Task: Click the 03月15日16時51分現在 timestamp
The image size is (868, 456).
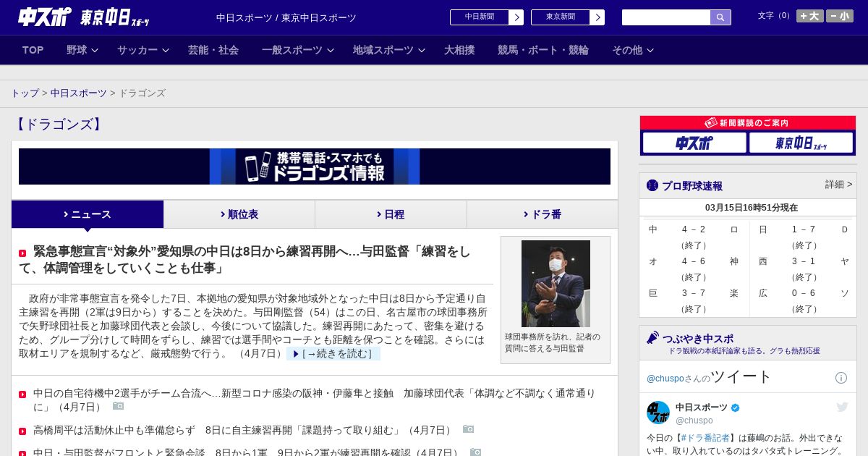Action: pyautogui.click(x=752, y=208)
